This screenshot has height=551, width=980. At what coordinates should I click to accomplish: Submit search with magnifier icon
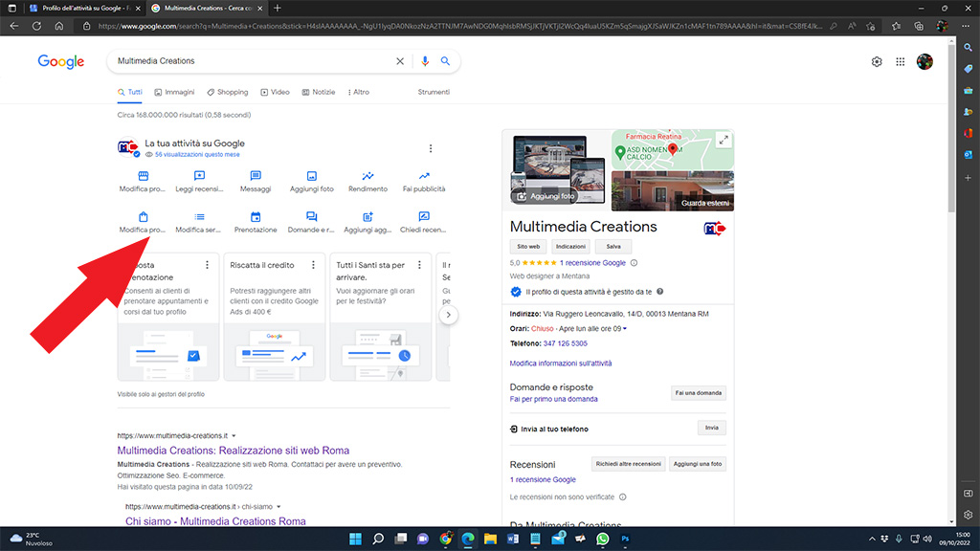(446, 61)
